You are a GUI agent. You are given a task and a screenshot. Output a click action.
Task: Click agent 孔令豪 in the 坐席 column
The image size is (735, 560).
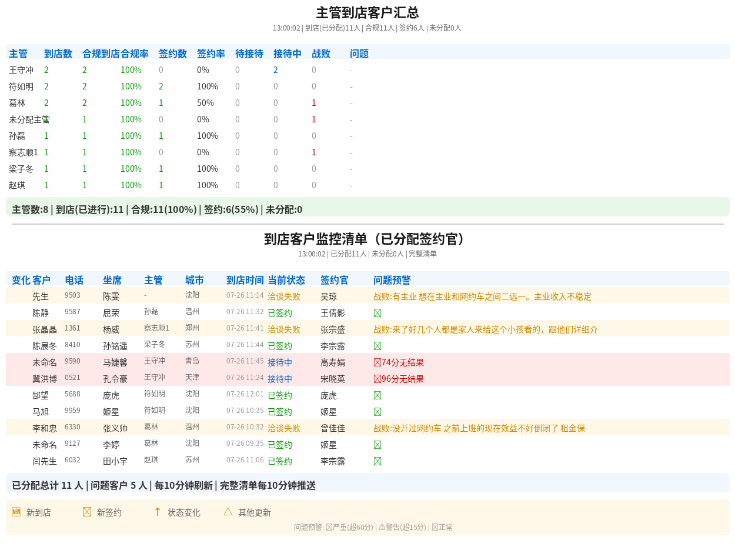[x=115, y=379]
